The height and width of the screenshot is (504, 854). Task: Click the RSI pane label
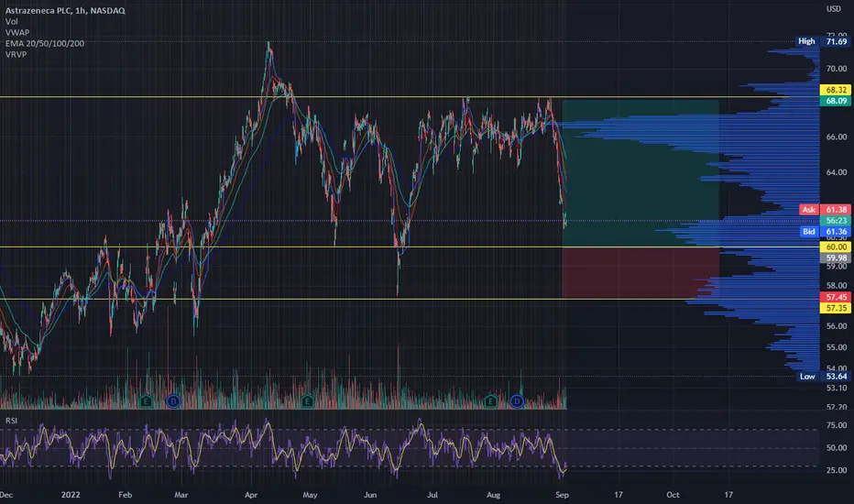click(x=11, y=421)
